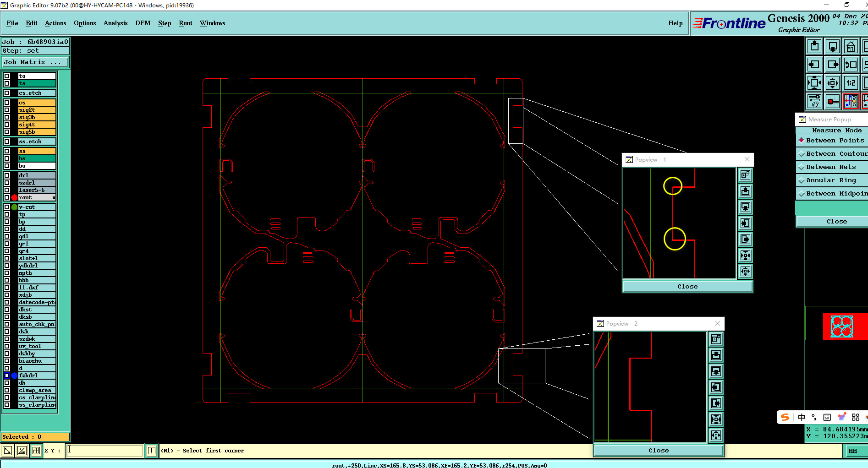Toggle display checkbox for layer 'sig2t'
868x468 pixels.
pyautogui.click(x=7, y=110)
